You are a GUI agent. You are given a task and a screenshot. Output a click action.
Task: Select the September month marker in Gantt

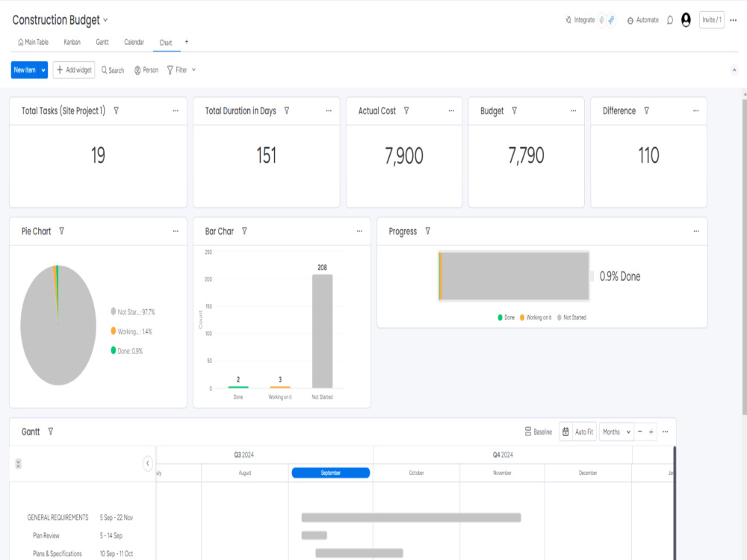point(331,473)
